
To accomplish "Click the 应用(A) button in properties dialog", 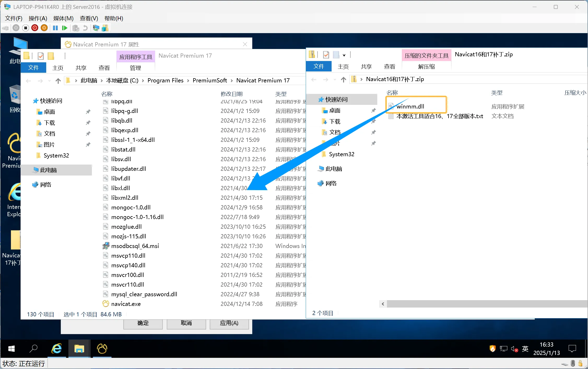I will click(229, 323).
